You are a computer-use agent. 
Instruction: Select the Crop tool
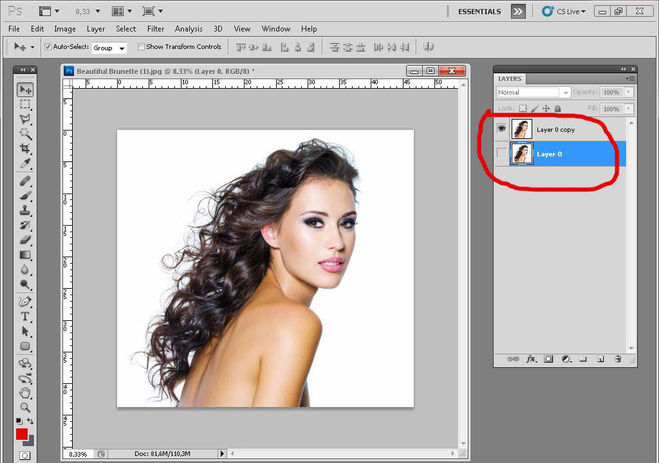coord(25,148)
